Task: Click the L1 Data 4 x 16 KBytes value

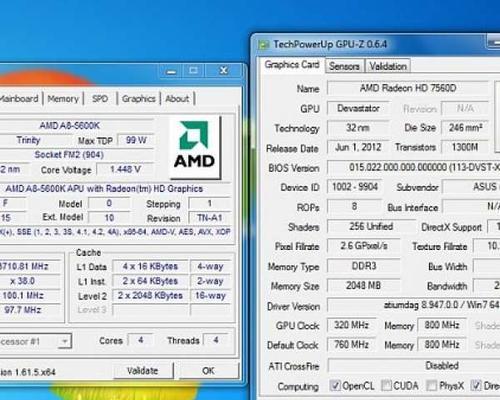Action: (x=150, y=266)
